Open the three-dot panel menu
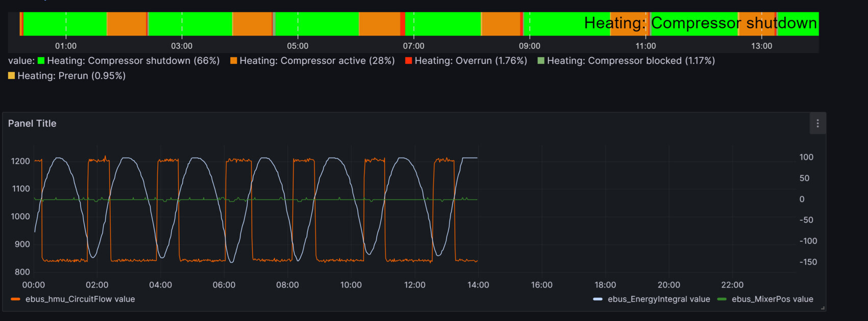 [817, 124]
